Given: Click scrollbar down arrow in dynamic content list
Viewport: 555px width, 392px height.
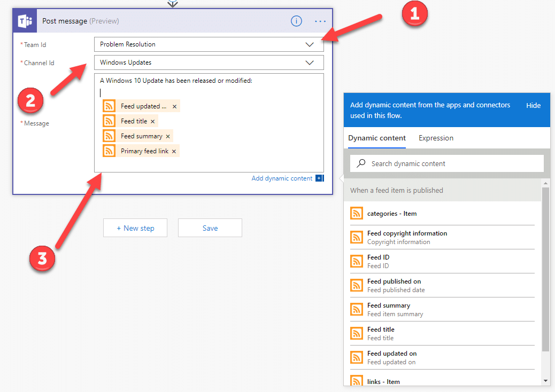Looking at the screenshot, I should tap(545, 381).
